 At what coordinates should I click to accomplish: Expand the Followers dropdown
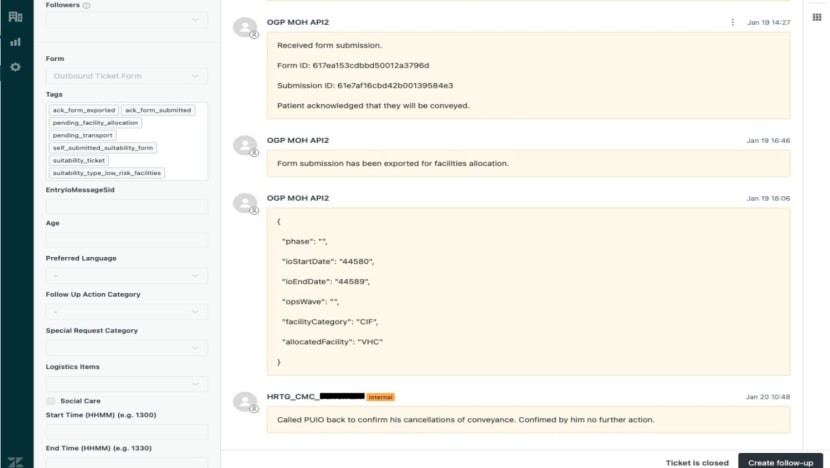pos(126,19)
